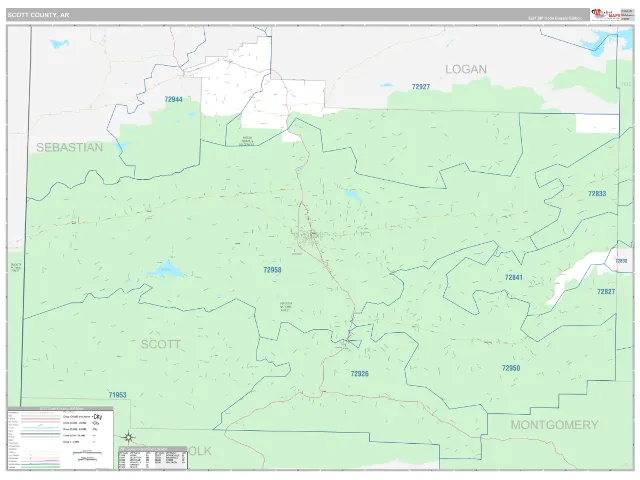Open the map legend box
640x480 pixels.
pos(60,438)
